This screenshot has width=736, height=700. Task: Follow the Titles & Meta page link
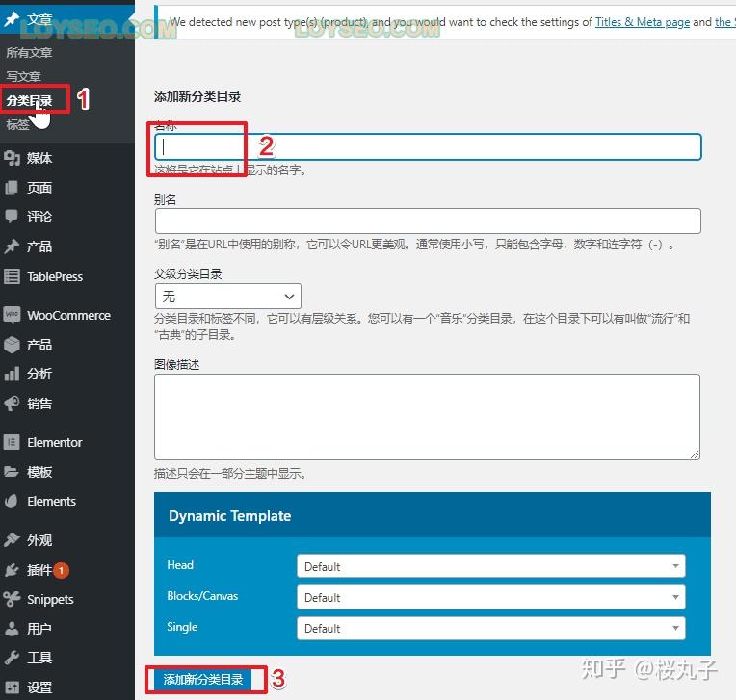click(643, 22)
